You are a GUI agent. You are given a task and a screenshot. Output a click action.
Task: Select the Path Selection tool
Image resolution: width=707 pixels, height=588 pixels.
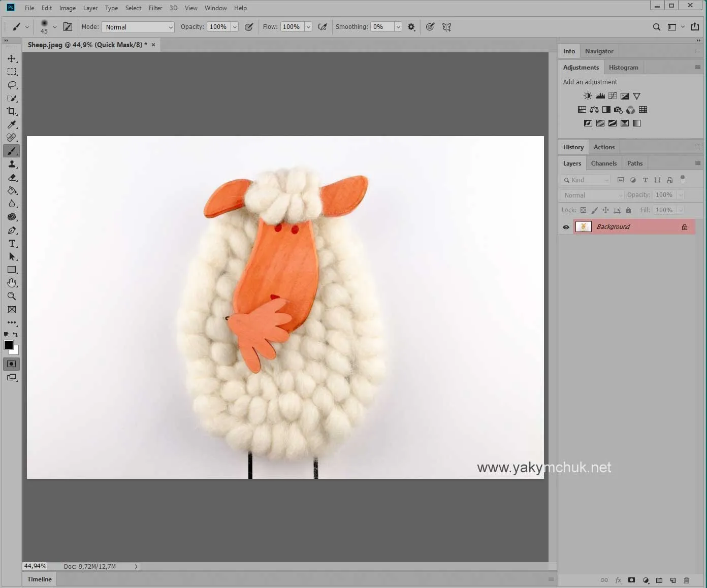click(12, 256)
